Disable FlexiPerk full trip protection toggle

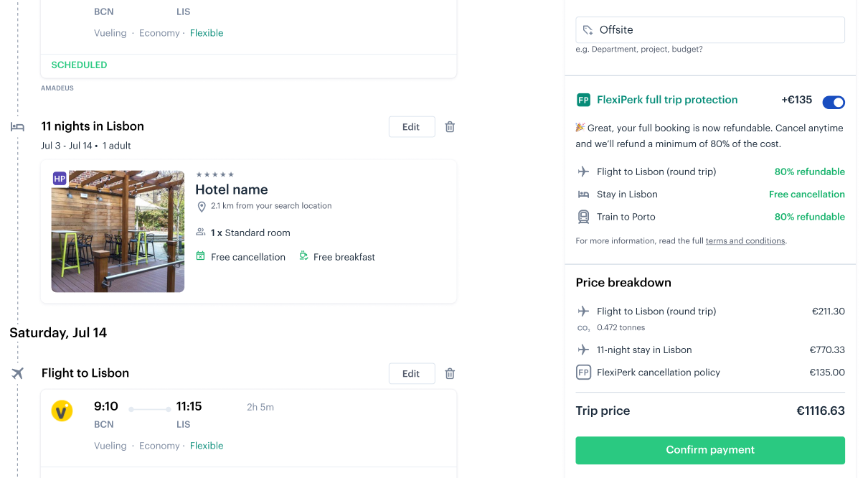(x=834, y=103)
